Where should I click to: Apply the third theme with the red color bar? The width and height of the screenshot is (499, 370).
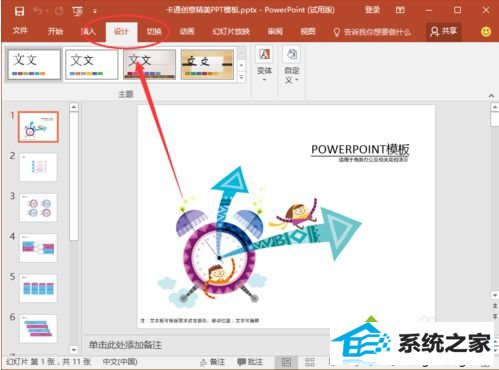point(149,64)
